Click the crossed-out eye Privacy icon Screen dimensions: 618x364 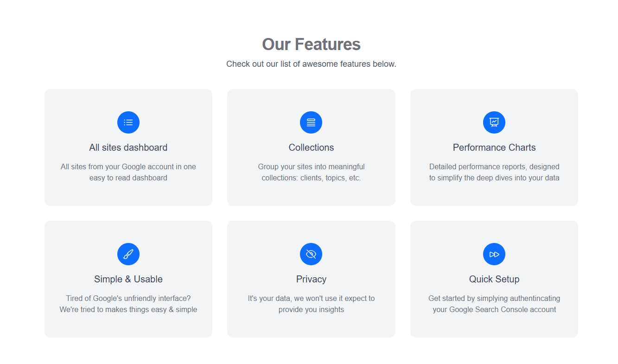(311, 254)
